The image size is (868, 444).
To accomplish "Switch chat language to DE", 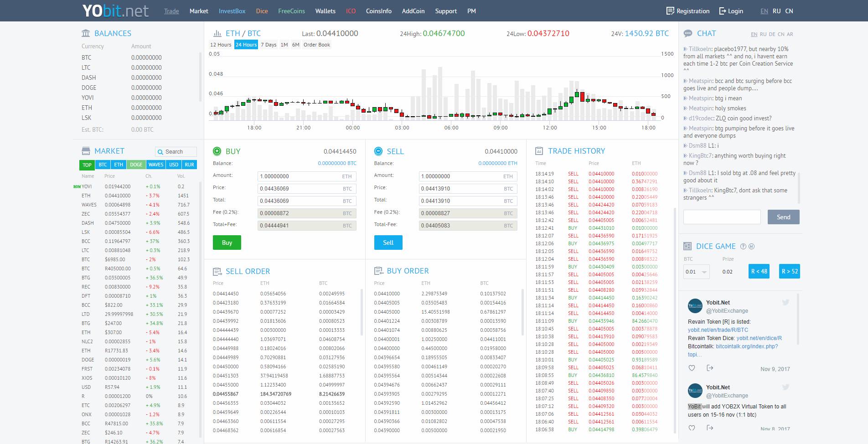I will pos(772,34).
